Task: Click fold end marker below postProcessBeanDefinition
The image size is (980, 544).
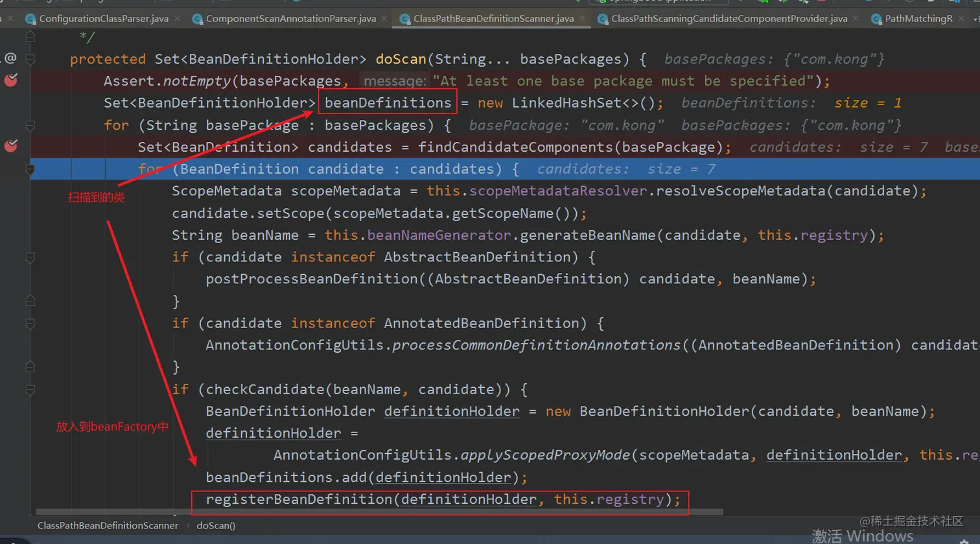Action: 30,301
